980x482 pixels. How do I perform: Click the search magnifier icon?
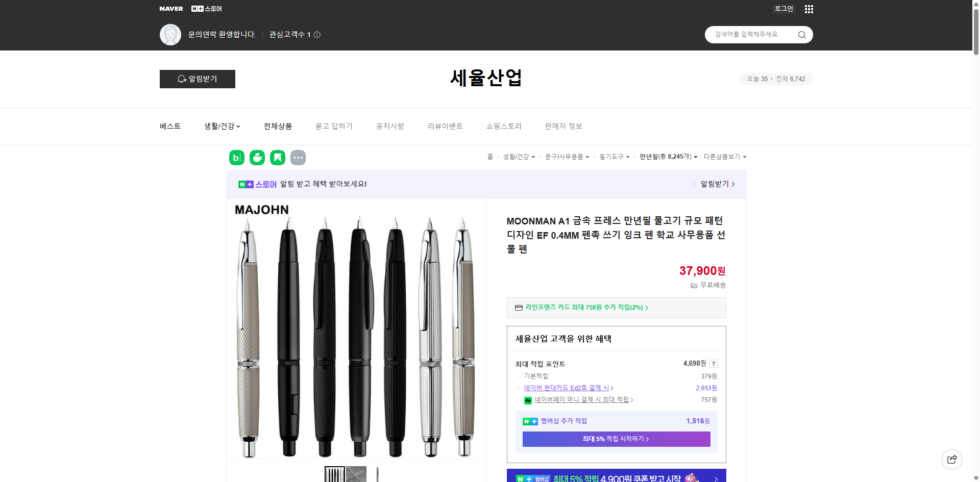[801, 34]
